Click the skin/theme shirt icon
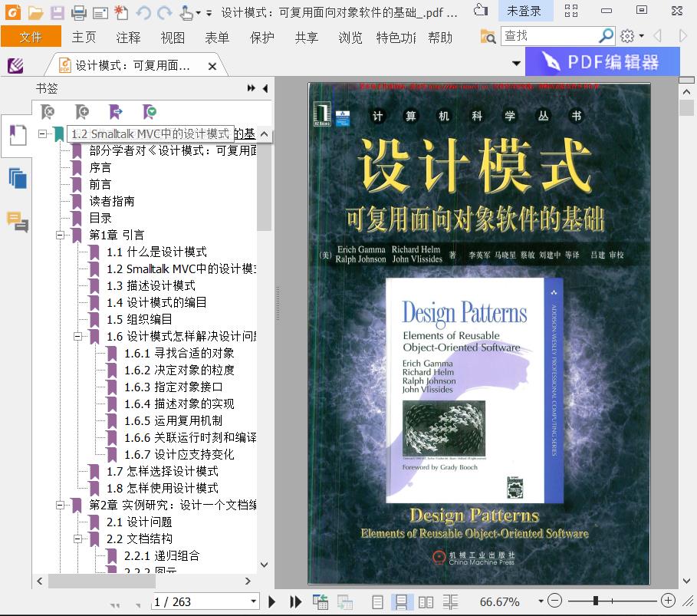 click(x=481, y=10)
